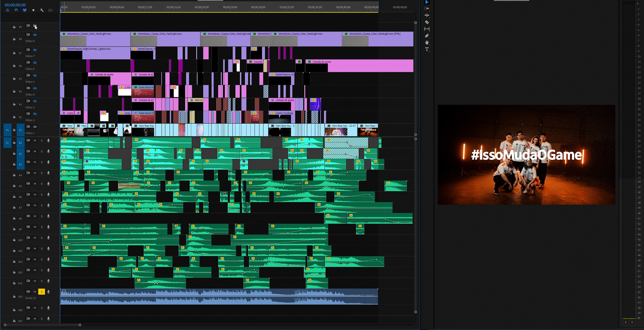The width and height of the screenshot is (644, 330).
Task: Toggle lock on track V5
Action: point(14,78)
